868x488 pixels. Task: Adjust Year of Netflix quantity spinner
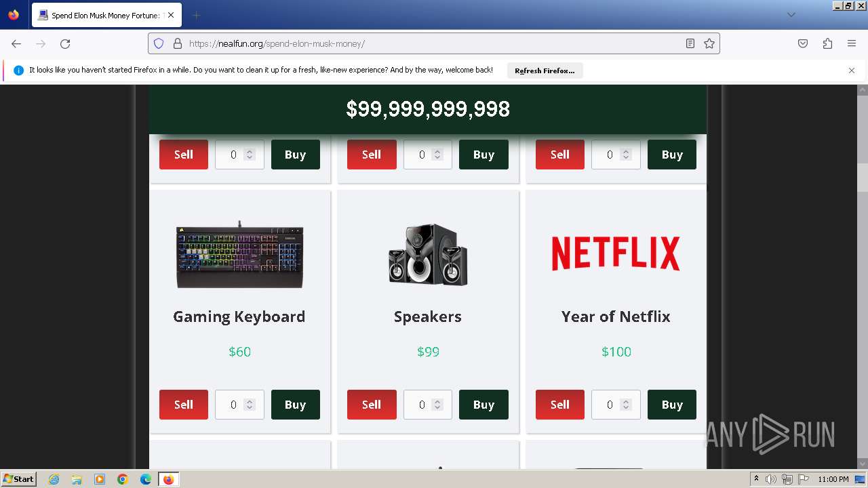pos(626,405)
